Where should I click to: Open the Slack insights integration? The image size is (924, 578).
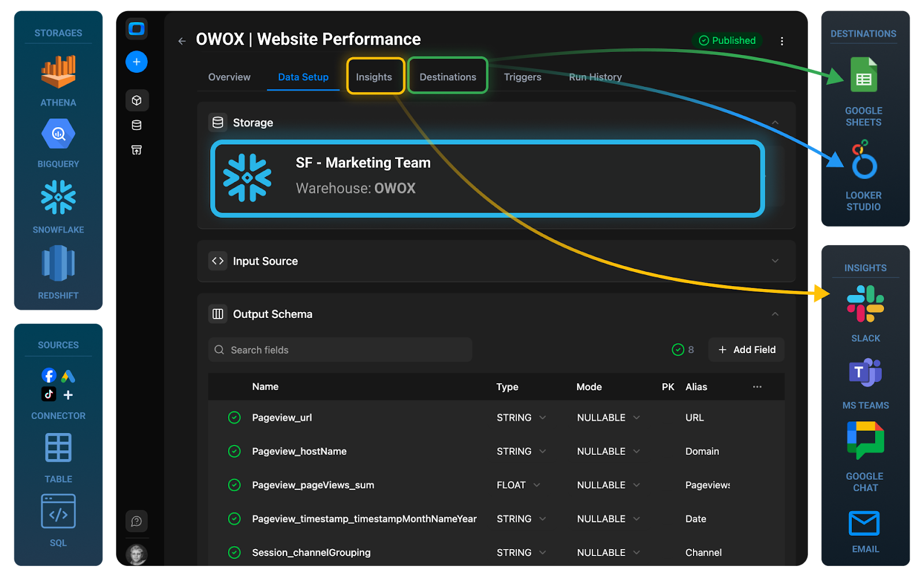[865, 303]
